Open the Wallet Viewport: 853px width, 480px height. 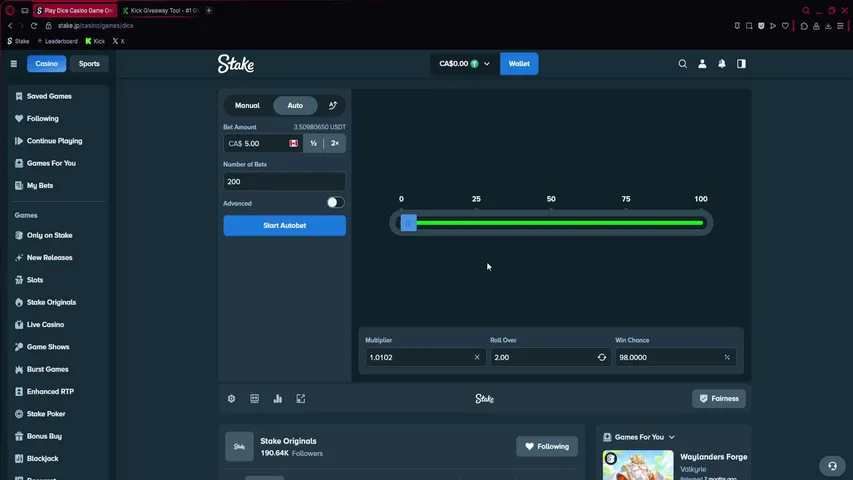[x=519, y=64]
